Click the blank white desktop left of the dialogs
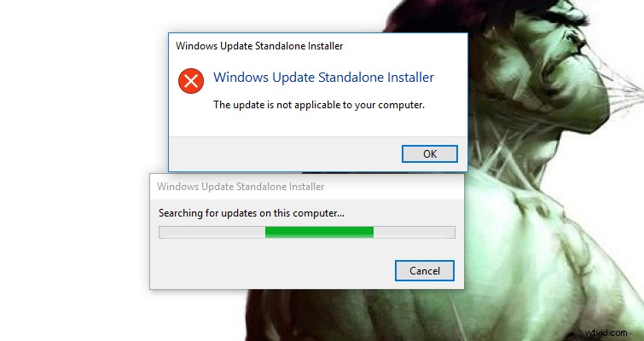The height and width of the screenshot is (341, 644). tap(76, 165)
